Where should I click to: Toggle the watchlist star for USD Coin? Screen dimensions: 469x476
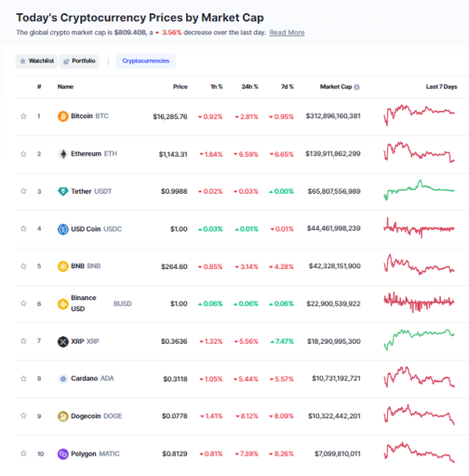[23, 228]
